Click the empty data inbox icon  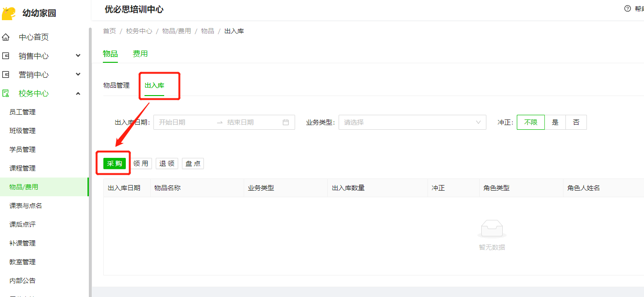(x=492, y=229)
